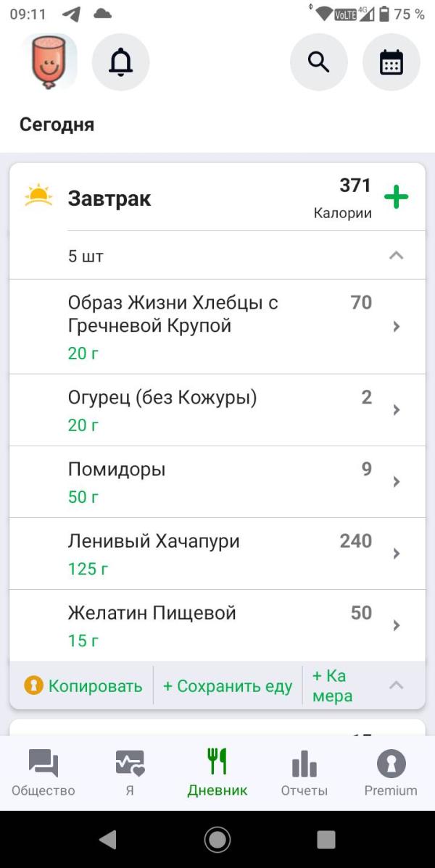Tap + Сохранить еду button
435x868 pixels.
pos(227,686)
